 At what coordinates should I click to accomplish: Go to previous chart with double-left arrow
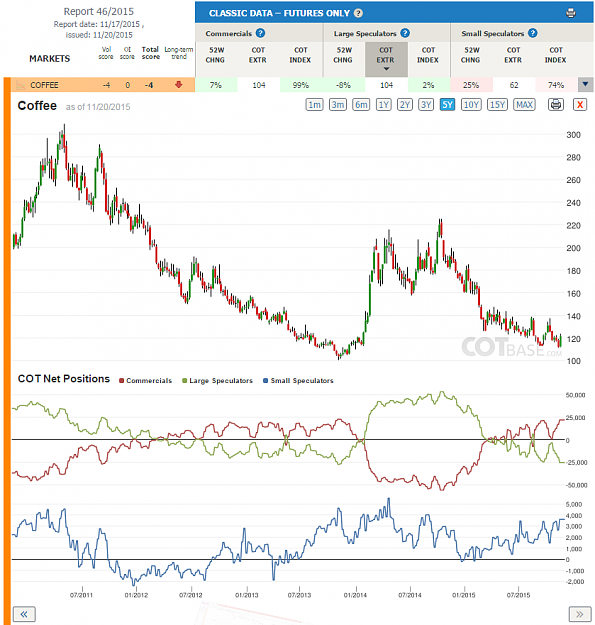pyautogui.click(x=24, y=614)
